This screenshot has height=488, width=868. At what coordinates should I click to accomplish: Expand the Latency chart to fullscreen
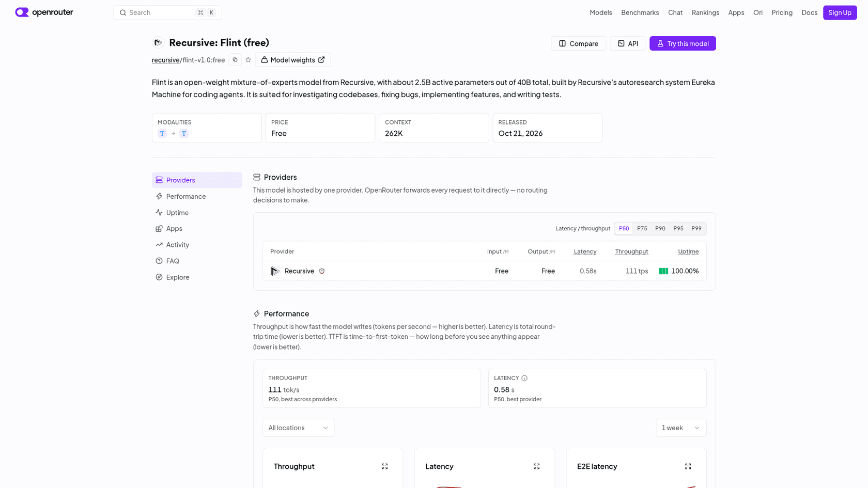(x=537, y=466)
